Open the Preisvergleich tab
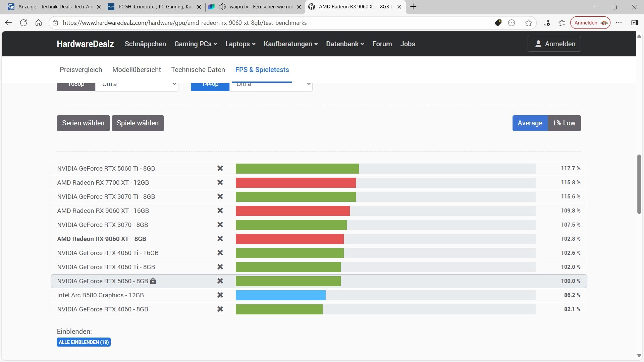The width and height of the screenshot is (644, 362). coord(81,70)
